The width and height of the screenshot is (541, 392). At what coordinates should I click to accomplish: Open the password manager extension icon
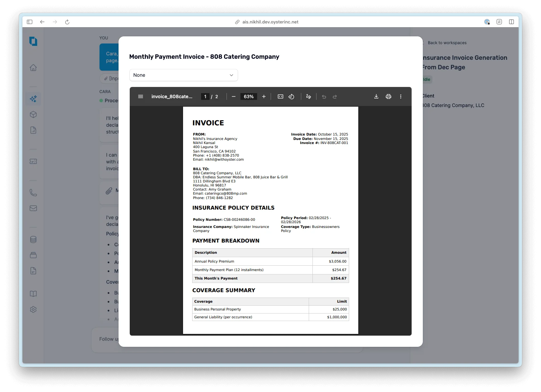pos(487,22)
